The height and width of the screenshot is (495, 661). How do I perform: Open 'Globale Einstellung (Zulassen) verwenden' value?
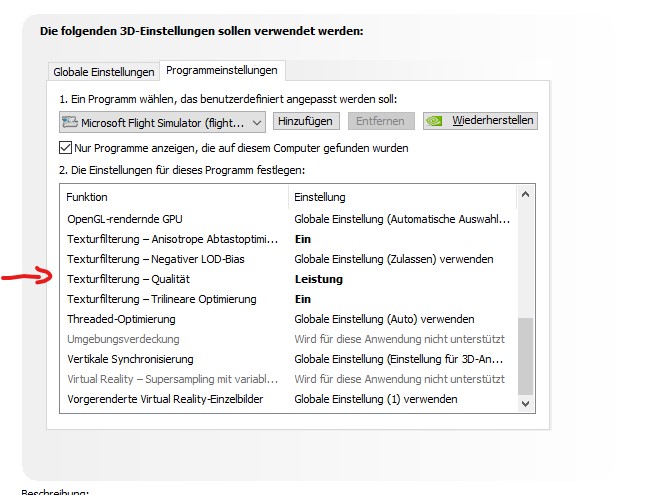[x=394, y=259]
